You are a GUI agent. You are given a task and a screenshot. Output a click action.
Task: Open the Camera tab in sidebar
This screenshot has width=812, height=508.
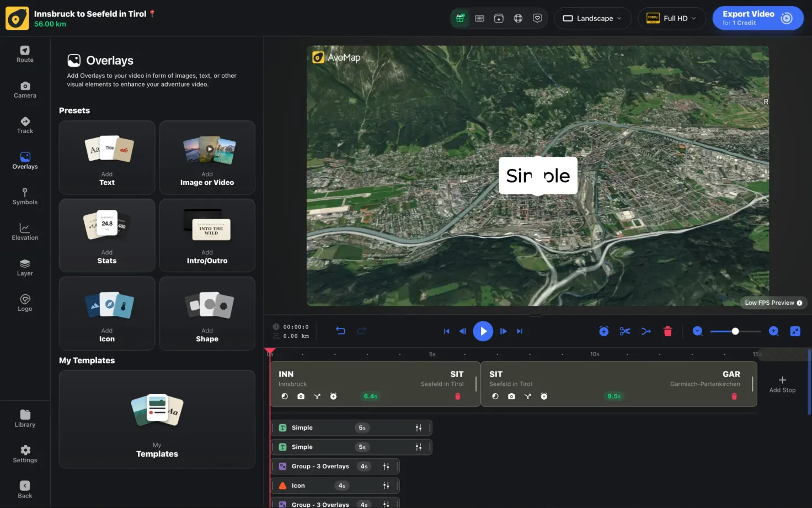tap(25, 90)
